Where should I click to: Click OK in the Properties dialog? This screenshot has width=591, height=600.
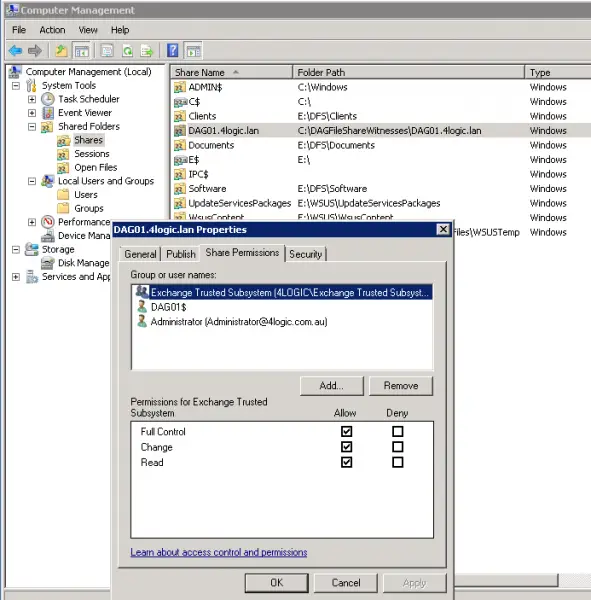(x=277, y=583)
